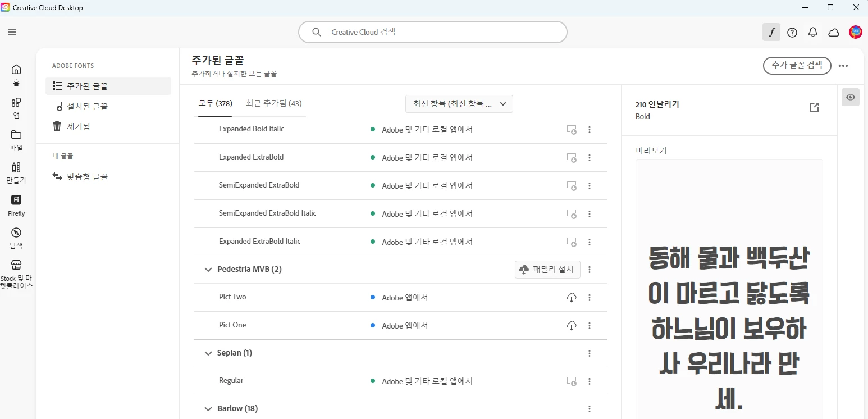Open Files (파일) in sidebar
Screen dimensions: 868x419
click(x=16, y=140)
